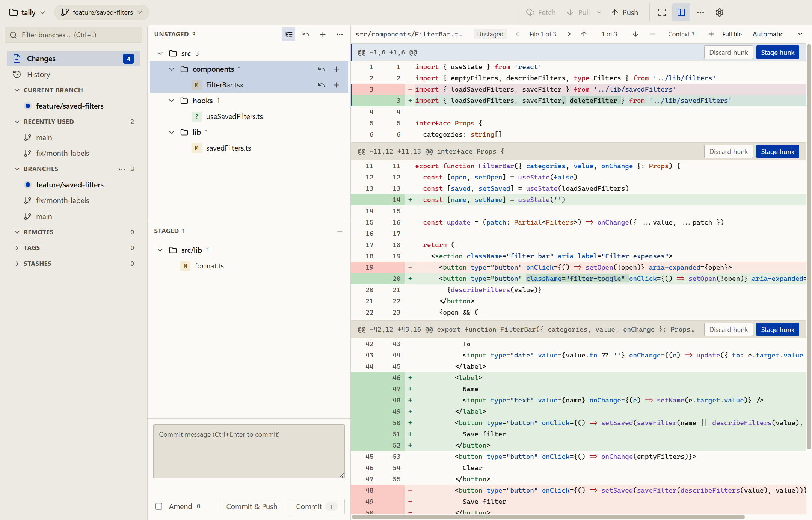
Task: Discard all unstaged changes via undo icon
Action: click(306, 34)
